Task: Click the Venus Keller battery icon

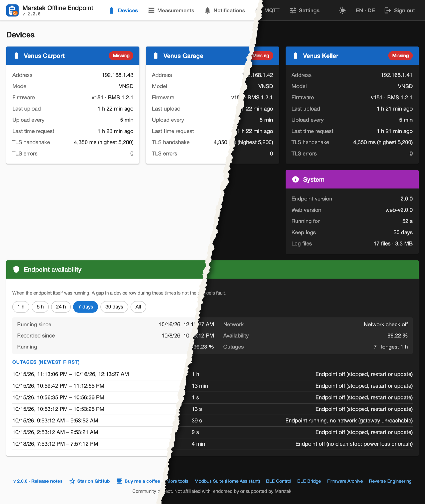Action: (295, 56)
